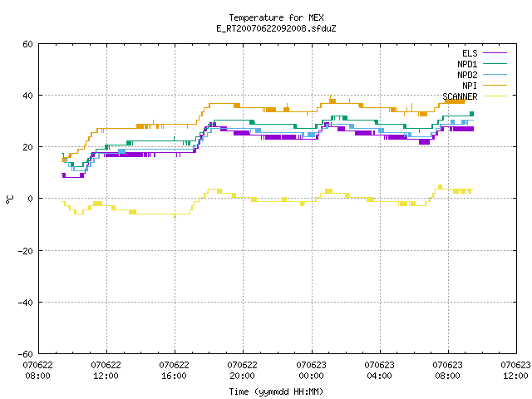The width and height of the screenshot is (532, 399).
Task: Click the x-axis label '070623 00:00'
Action: click(311, 371)
